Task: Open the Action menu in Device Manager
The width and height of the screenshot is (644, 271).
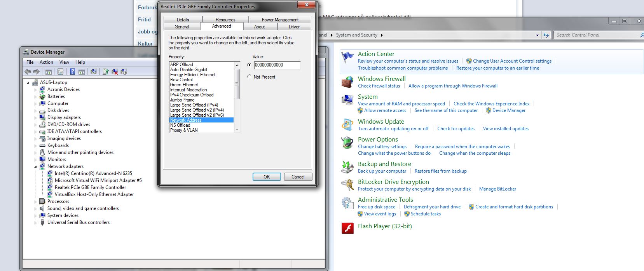Action: [x=46, y=62]
